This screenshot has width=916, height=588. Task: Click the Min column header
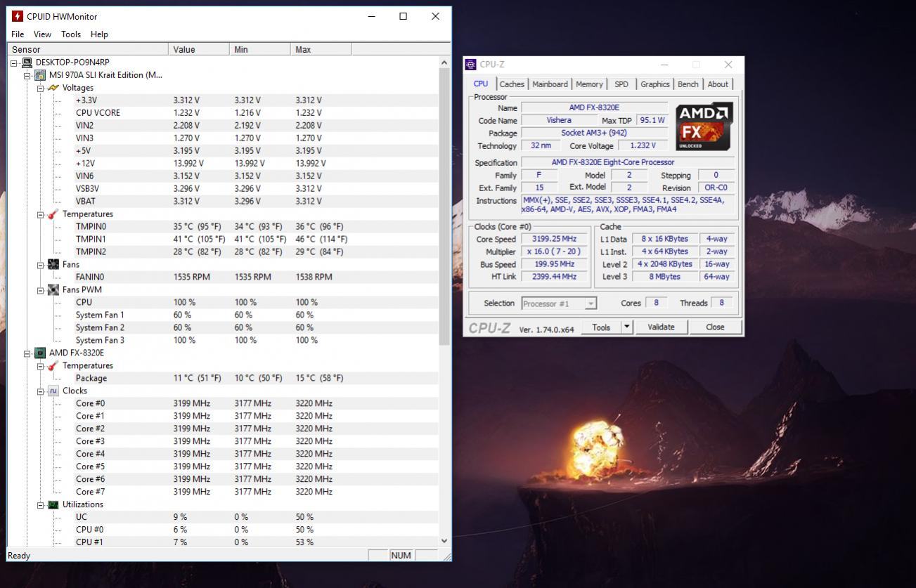point(260,49)
